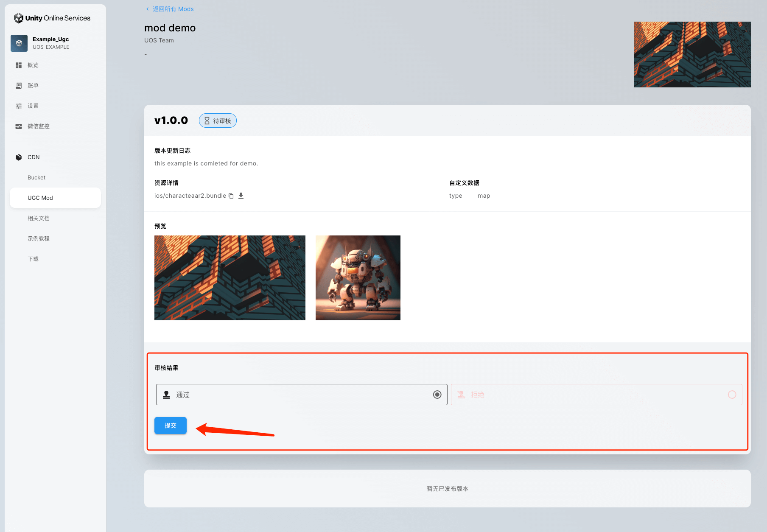This screenshot has width=767, height=532.
Task: Select UGC Mod in sidebar
Action: (40, 198)
